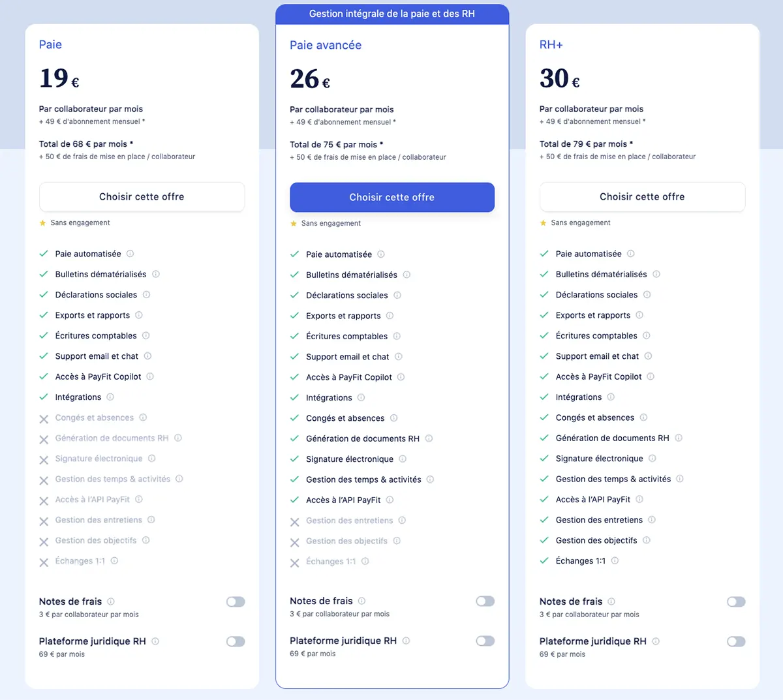
Task: Enable Plateforme juridique RH in Paie avancée plan
Action: click(x=485, y=641)
